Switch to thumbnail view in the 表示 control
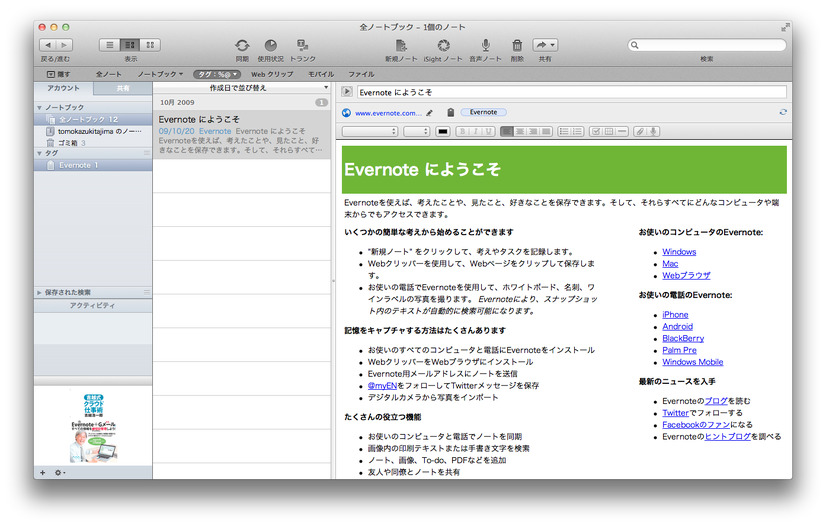826x526 pixels. click(x=150, y=45)
